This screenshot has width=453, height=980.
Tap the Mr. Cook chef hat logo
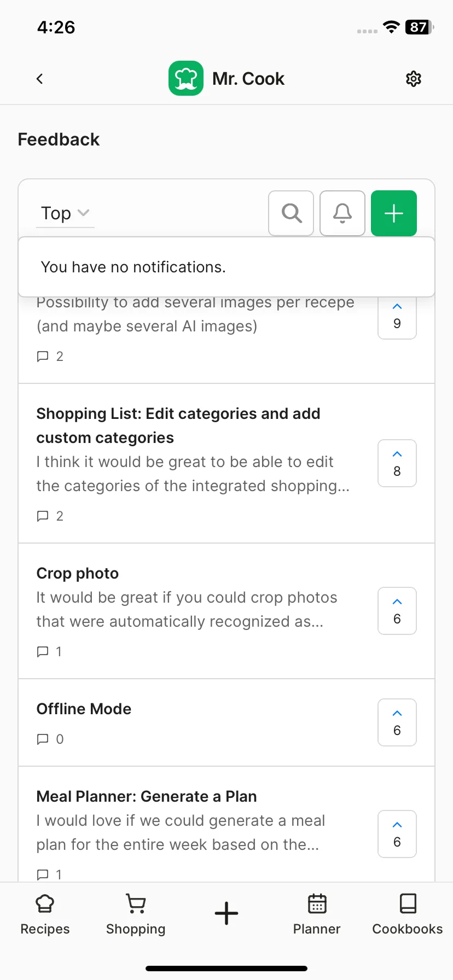tap(186, 78)
